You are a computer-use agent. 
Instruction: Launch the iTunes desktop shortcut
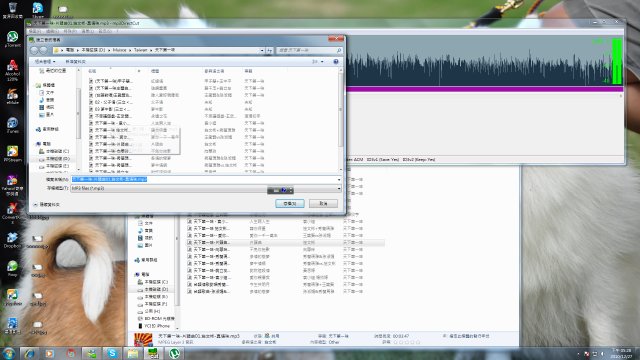point(12,125)
